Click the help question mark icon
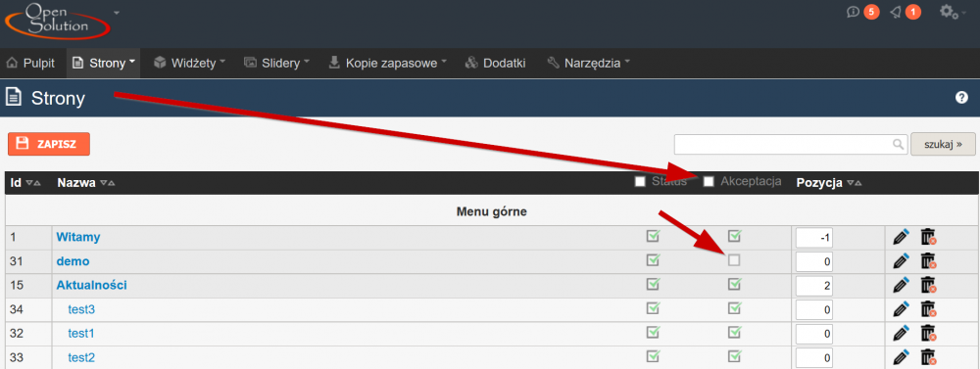This screenshot has height=369, width=980. coord(962,98)
